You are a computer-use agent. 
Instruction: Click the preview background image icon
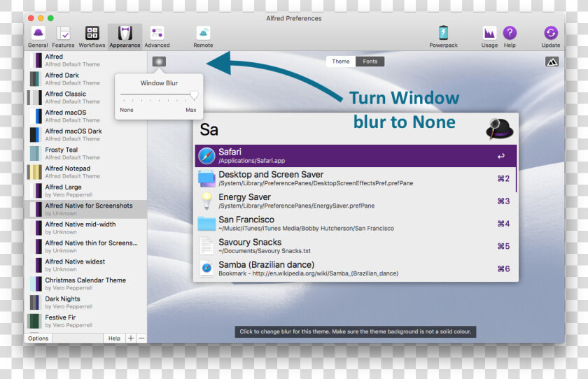[552, 62]
